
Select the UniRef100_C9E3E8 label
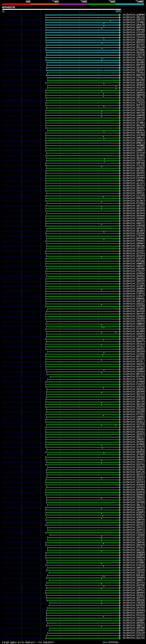click(134, 602)
